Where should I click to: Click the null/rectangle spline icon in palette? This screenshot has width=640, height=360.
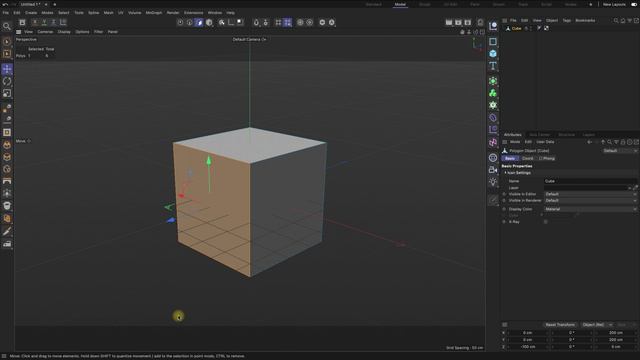[493, 42]
